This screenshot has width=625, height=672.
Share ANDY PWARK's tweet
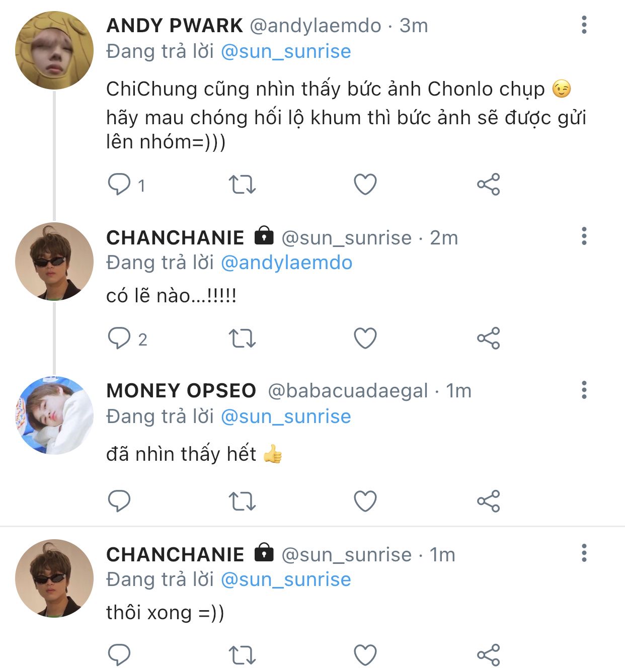pyautogui.click(x=488, y=184)
